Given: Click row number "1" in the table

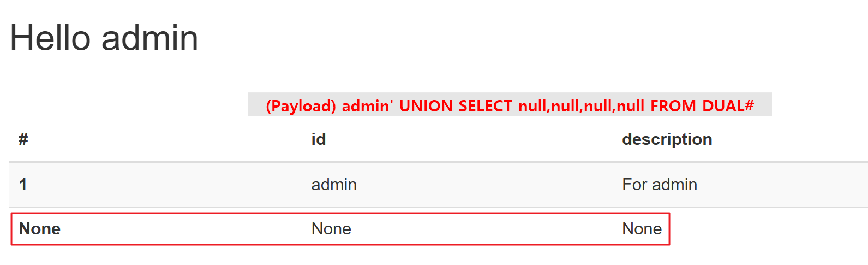Looking at the screenshot, I should pos(23,184).
